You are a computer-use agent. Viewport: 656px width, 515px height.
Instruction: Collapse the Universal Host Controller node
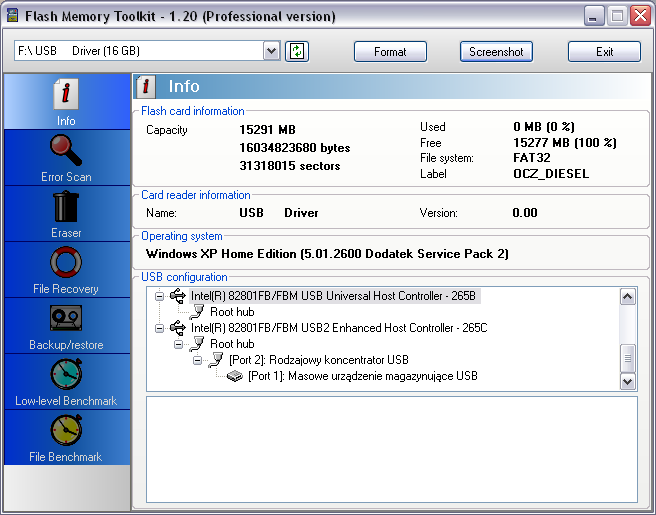point(159,296)
